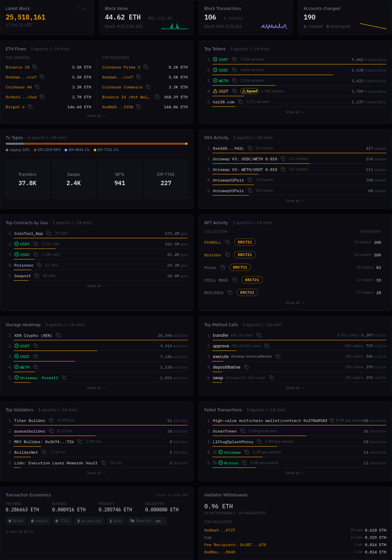Viewport: 392px width, 560px height.
Task: Copy Coinbase Prime 2 receiver address
Action: (x=146, y=67)
